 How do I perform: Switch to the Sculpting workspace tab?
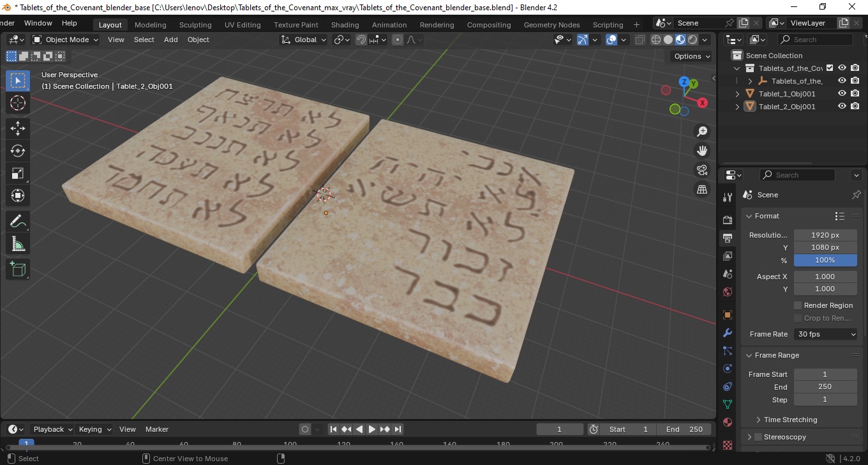[195, 25]
